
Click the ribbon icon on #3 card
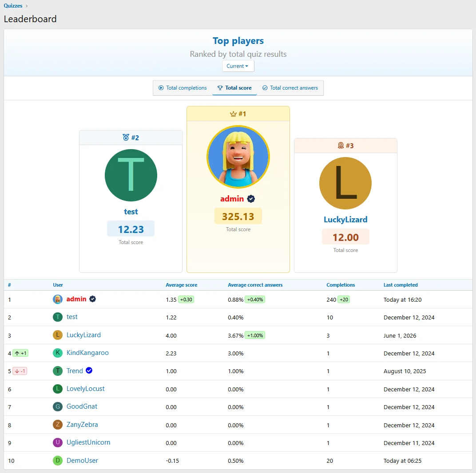341,146
